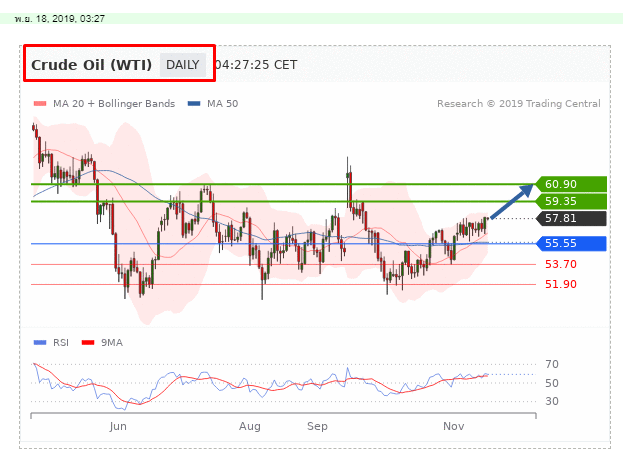Click the blue upward trend arrow
The image size is (623, 463).
512,200
